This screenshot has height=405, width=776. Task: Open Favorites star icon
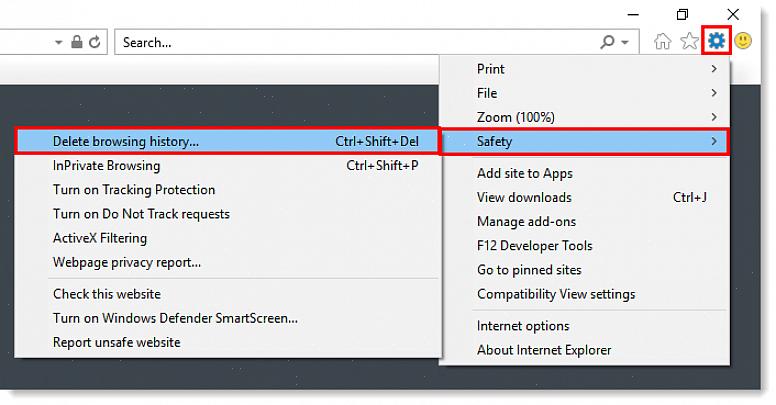(689, 41)
